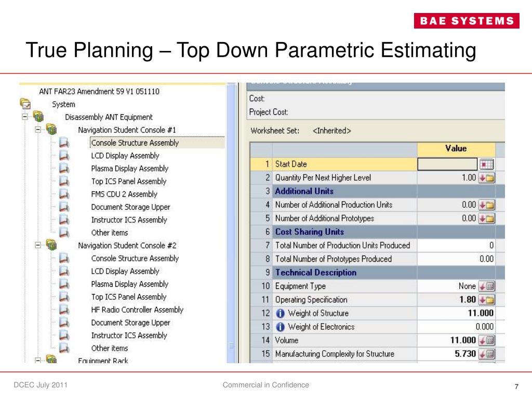Click Equipment Type value None
532x399 pixels.
(x=467, y=286)
